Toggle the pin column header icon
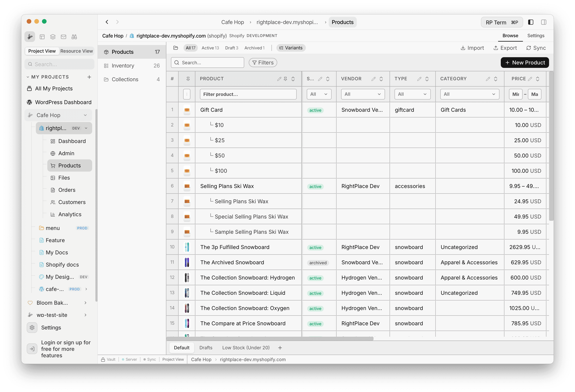 click(188, 79)
